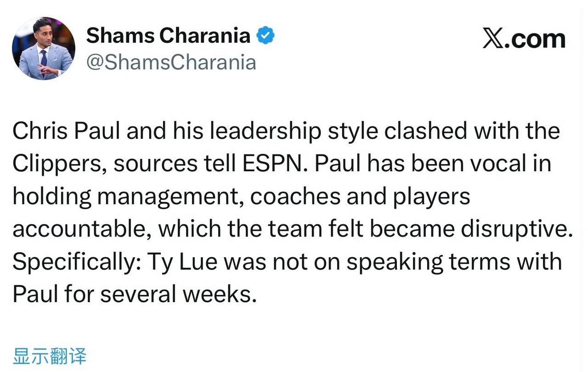Screen dimensions: 588x372
Task: Click the Shams Charania display name
Action: [168, 36]
